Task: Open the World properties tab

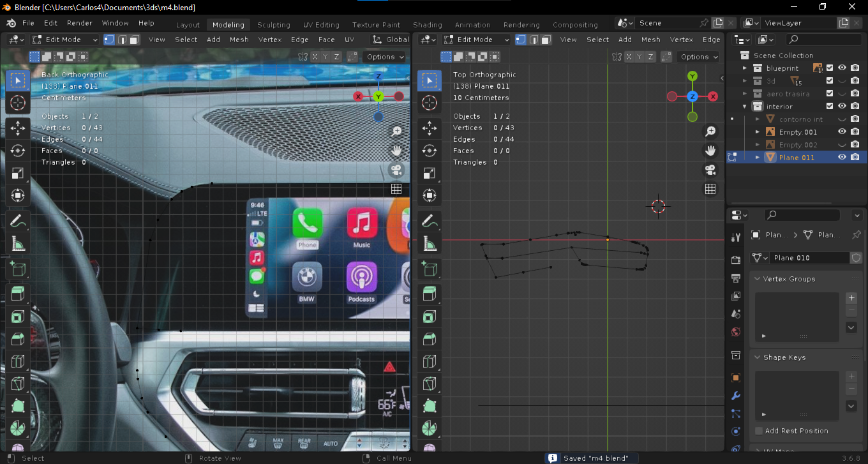Action: pos(736,332)
